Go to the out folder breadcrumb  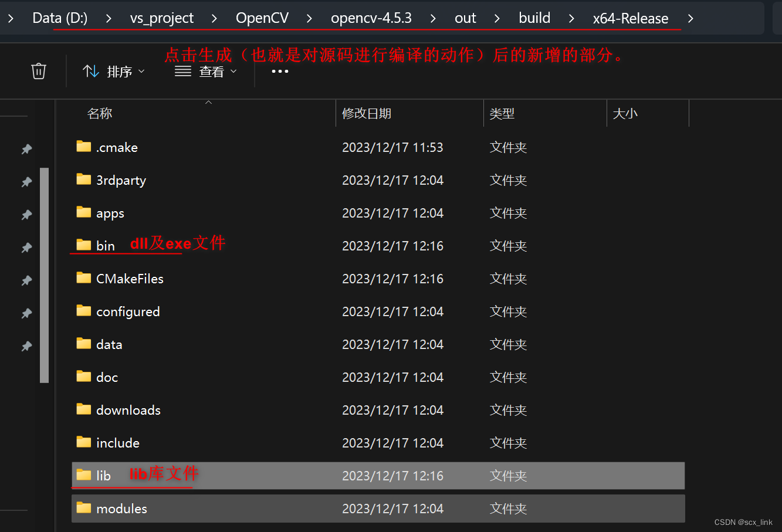tap(465, 18)
